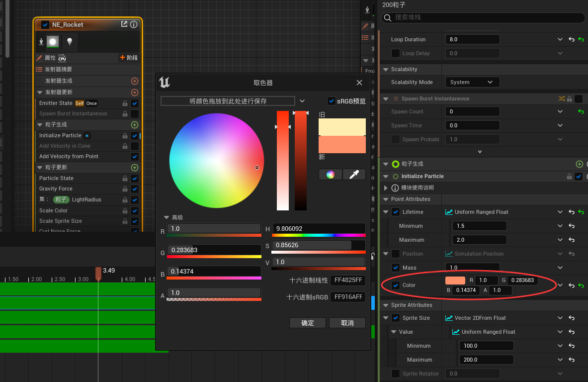Toggle the sRGB预览 checkbox
The width and height of the screenshot is (588, 382).
pyautogui.click(x=331, y=101)
